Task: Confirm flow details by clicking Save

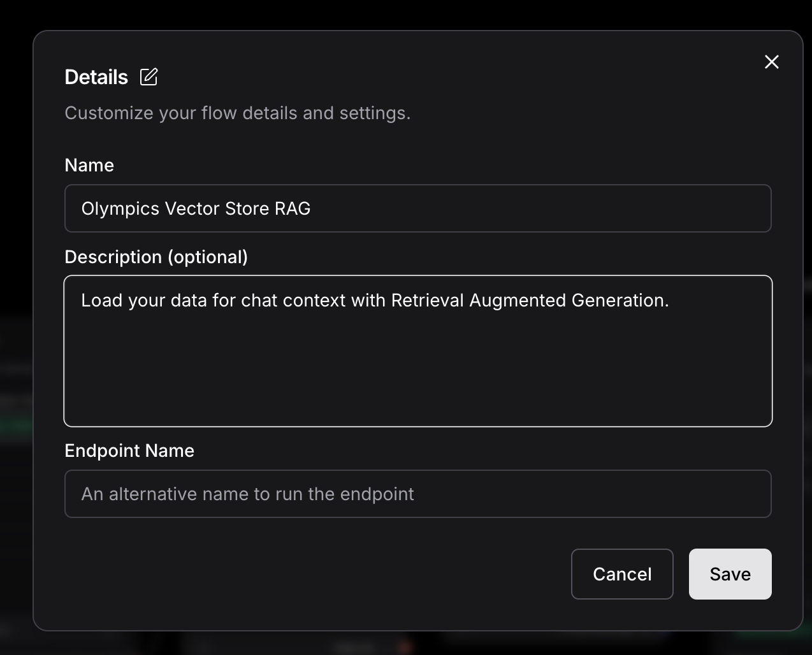Action: tap(730, 573)
